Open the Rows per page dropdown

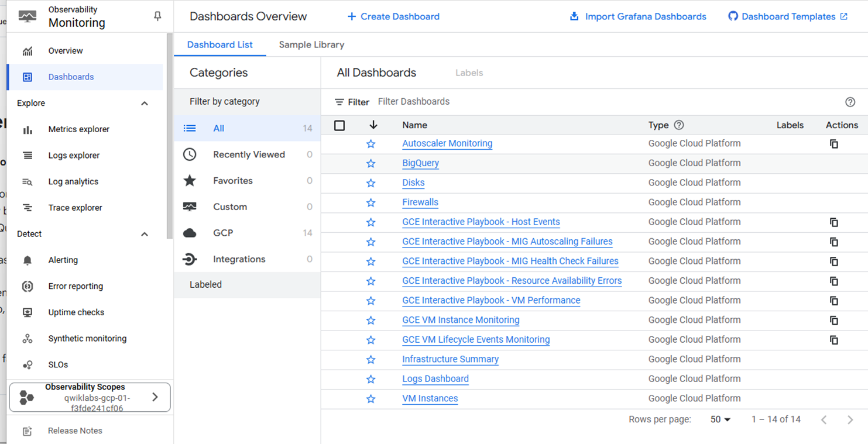coord(721,419)
